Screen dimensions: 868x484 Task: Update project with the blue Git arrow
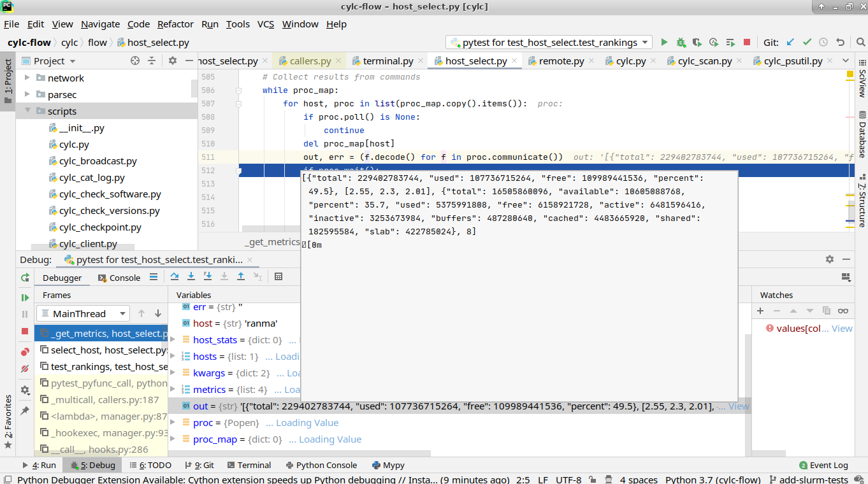[x=790, y=42]
